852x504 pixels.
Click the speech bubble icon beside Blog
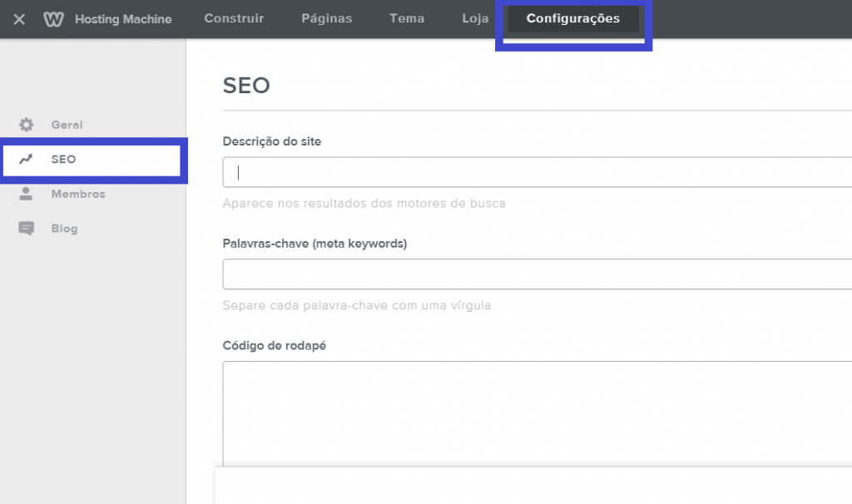(x=27, y=228)
